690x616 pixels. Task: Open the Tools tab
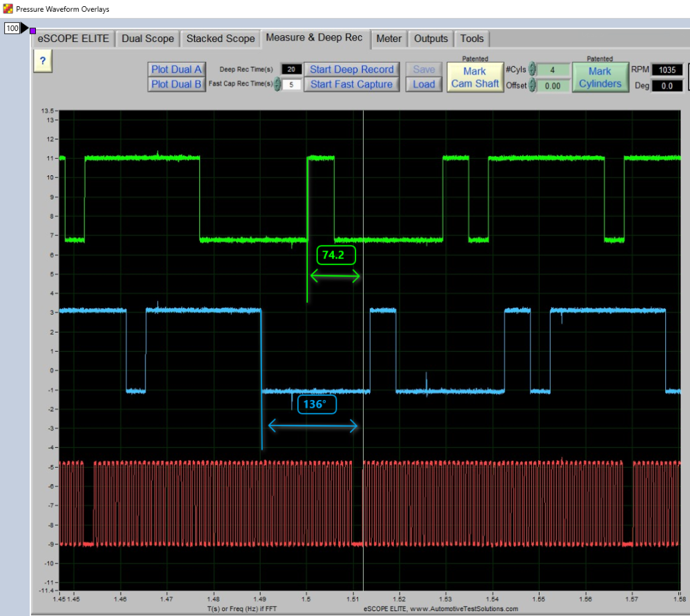click(472, 39)
